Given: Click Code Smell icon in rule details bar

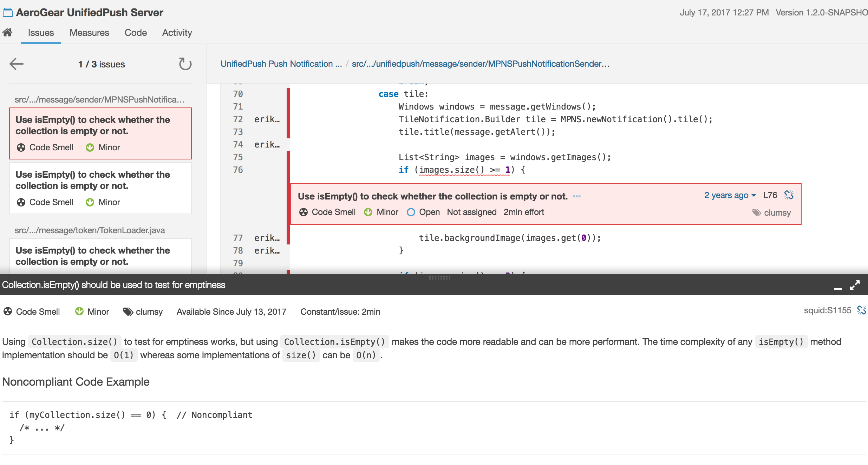Looking at the screenshot, I should 8,312.
